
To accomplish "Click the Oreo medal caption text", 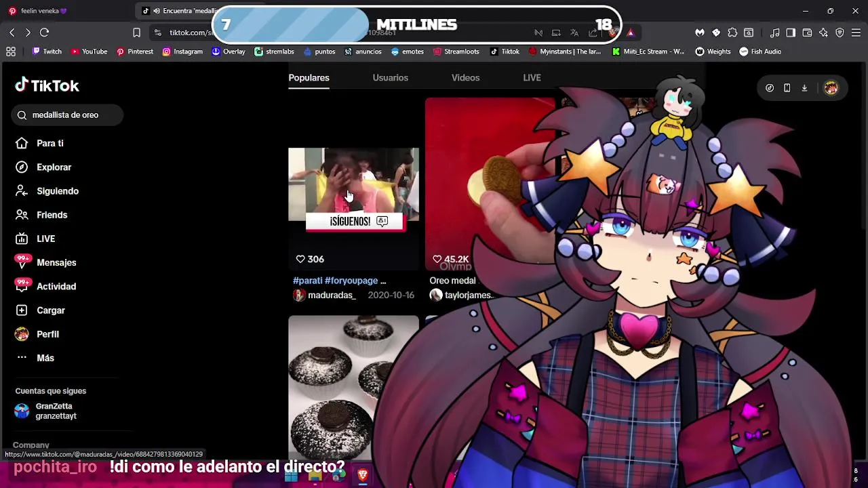I will [452, 281].
